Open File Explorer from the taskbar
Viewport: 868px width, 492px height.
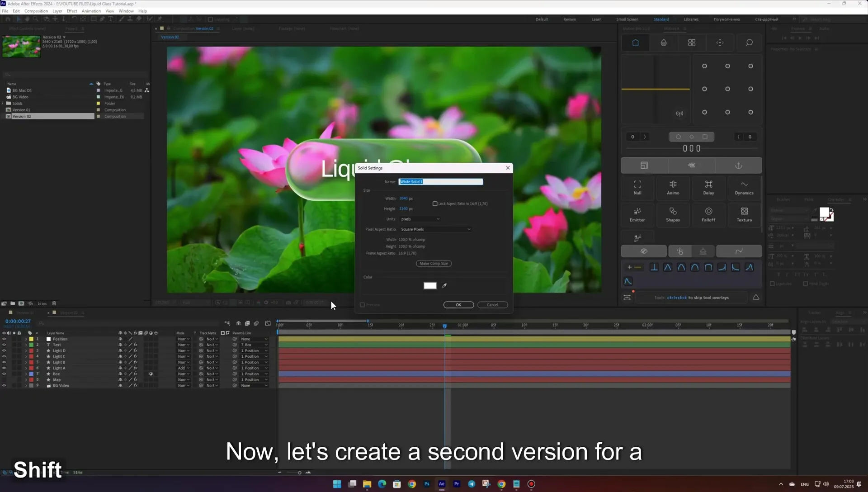tap(367, 484)
